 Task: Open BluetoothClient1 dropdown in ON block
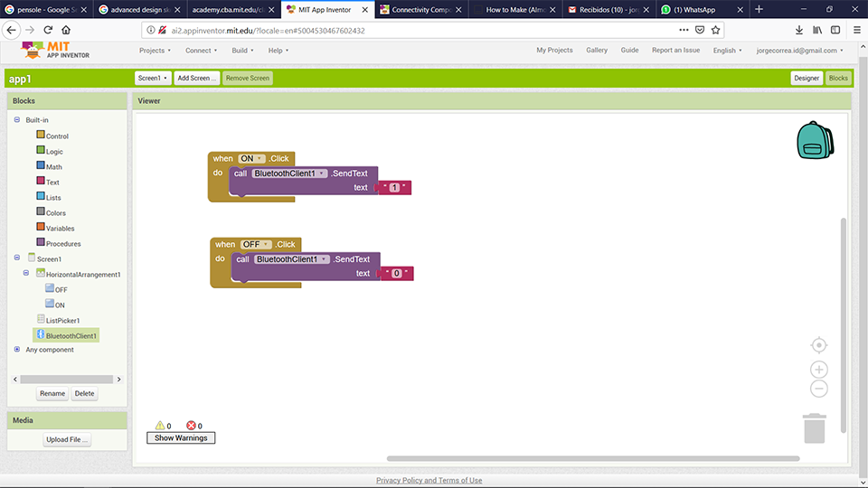[289, 174]
